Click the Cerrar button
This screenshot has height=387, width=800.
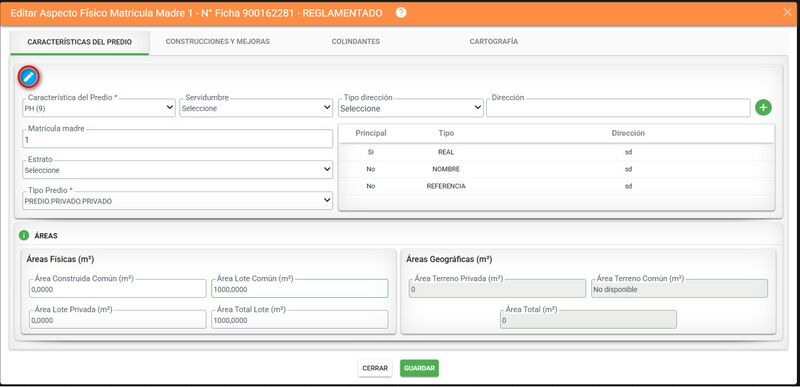375,368
